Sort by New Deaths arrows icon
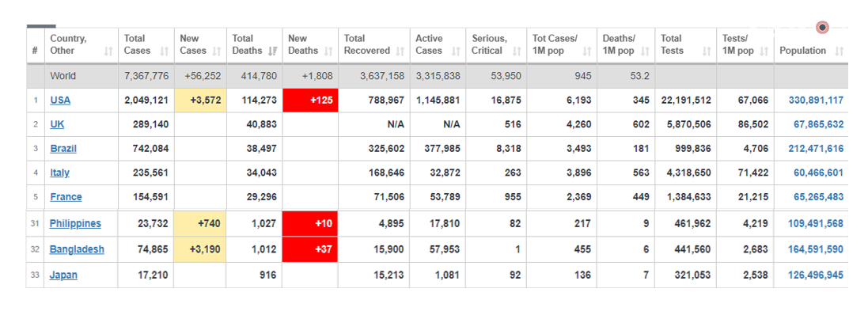Viewport: 868px width, 315px height. click(328, 51)
